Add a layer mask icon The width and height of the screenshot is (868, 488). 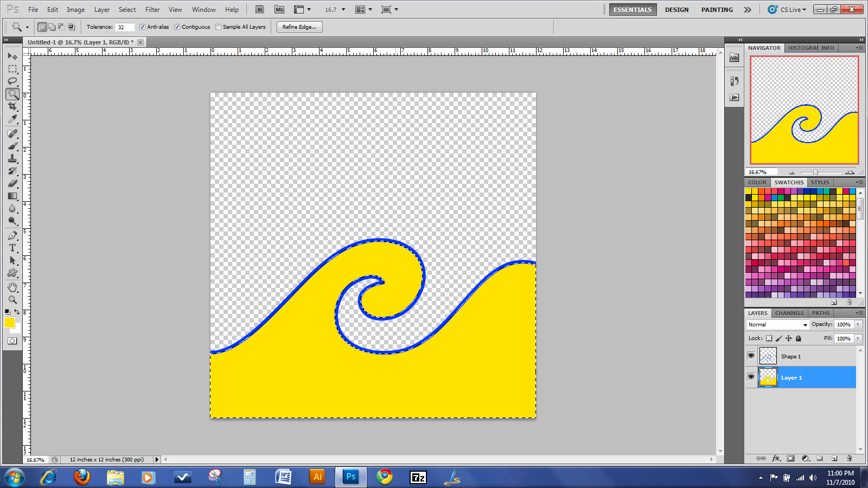pos(790,458)
